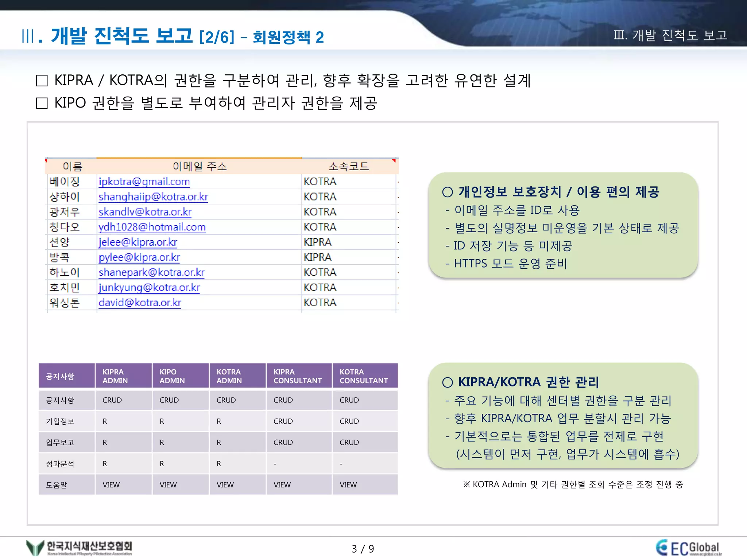Select the 소속코드 column header

(349, 167)
